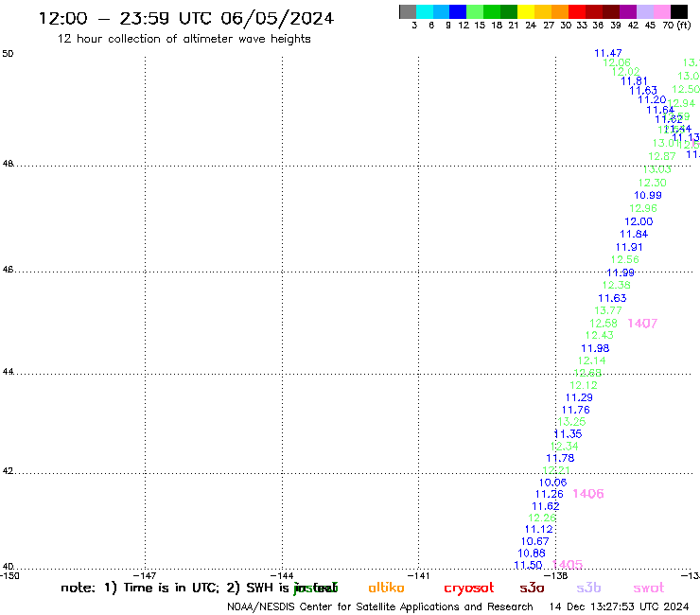Click the 'cryosat' satellite legend label
Screen dimensions: 700x615
[469, 588]
